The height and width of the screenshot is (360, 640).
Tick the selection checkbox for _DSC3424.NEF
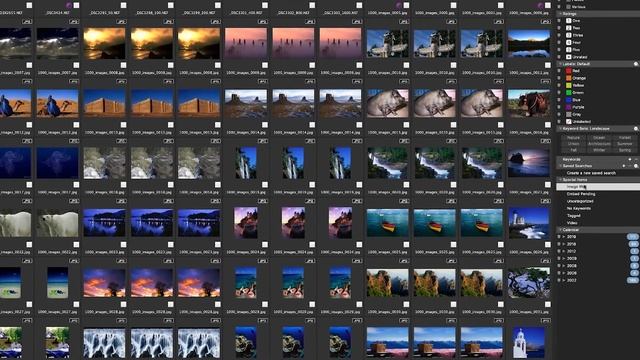pos(76,5)
